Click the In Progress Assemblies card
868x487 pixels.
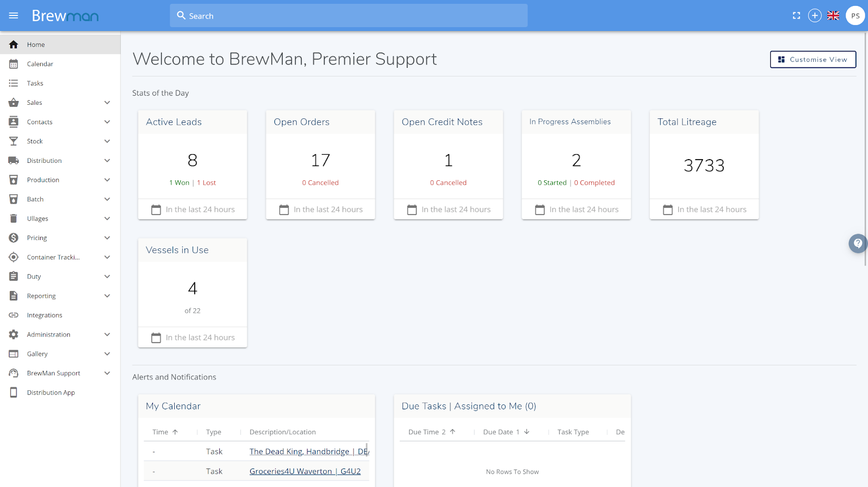click(576, 165)
